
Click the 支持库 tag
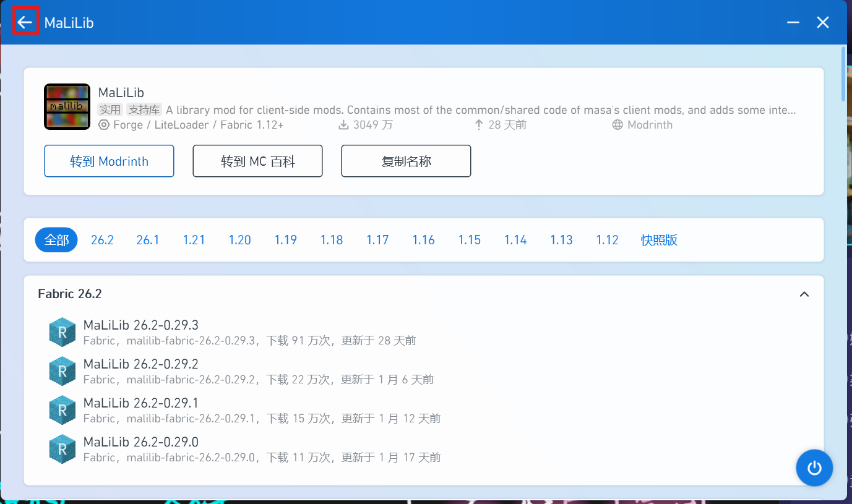coord(144,110)
